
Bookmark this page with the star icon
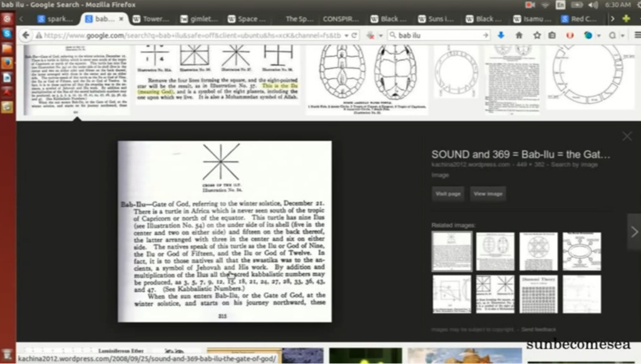click(536, 36)
